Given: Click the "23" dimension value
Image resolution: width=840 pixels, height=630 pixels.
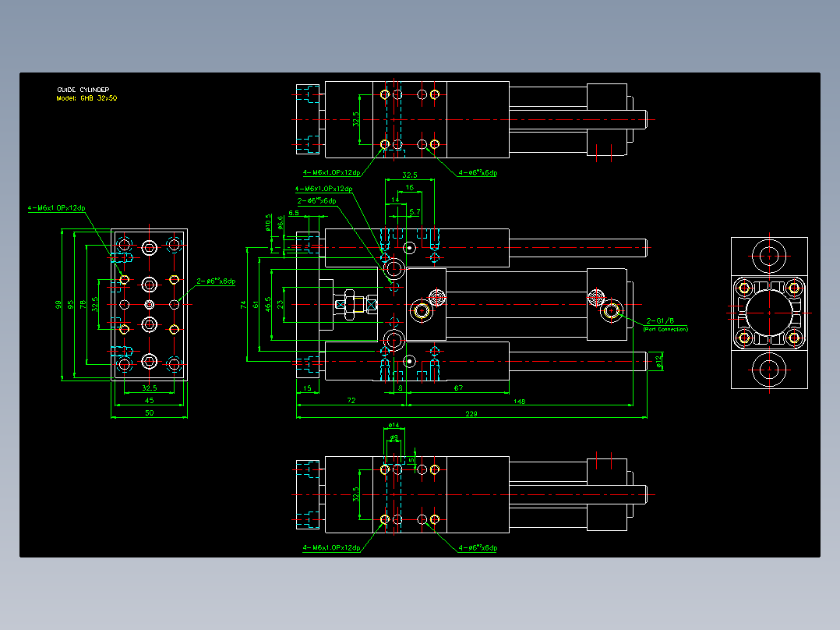Looking at the screenshot, I should (281, 305).
